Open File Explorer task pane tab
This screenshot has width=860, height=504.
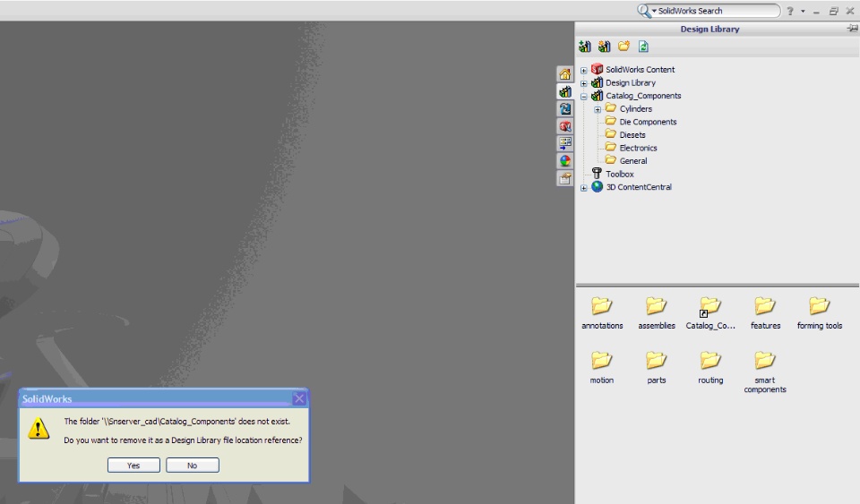(565, 109)
